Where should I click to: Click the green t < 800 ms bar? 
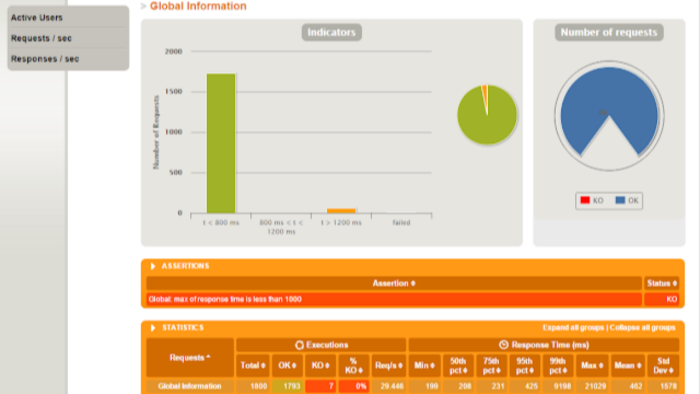(221, 143)
